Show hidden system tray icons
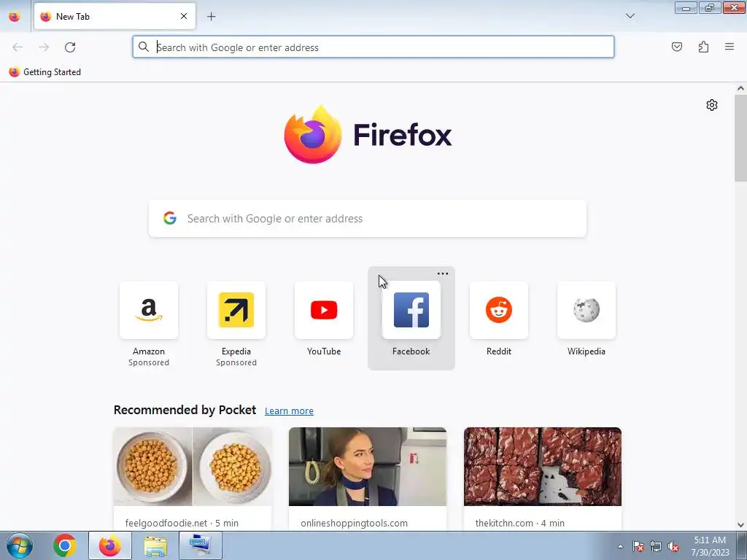 point(620,546)
